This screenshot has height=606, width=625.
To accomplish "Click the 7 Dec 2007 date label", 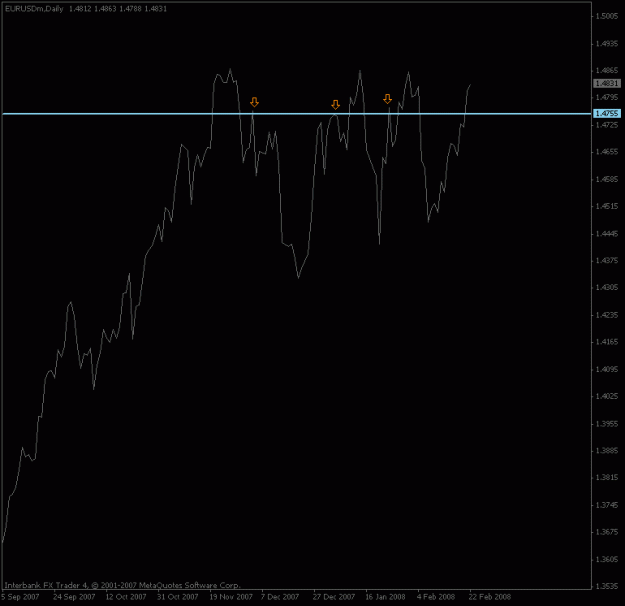I will tap(280, 597).
